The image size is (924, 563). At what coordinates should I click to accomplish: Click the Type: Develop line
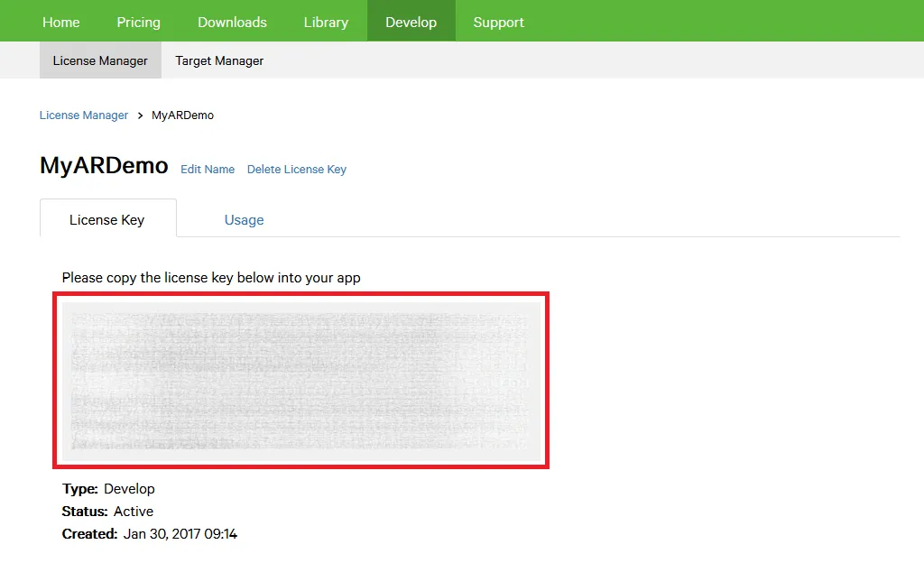(108, 489)
